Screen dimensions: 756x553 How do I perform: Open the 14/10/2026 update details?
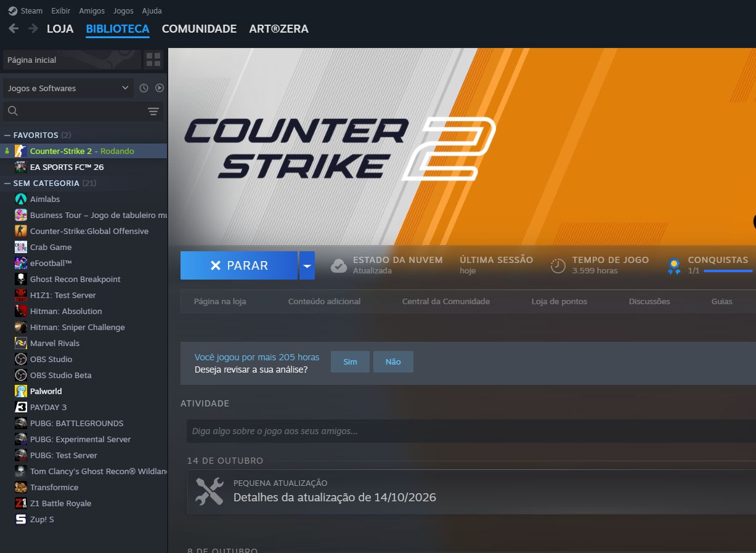(335, 497)
